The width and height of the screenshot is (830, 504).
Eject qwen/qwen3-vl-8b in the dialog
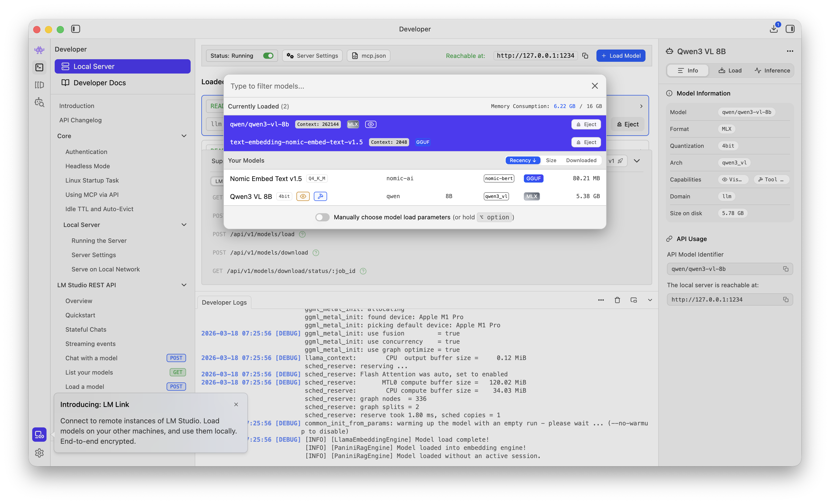coord(586,125)
